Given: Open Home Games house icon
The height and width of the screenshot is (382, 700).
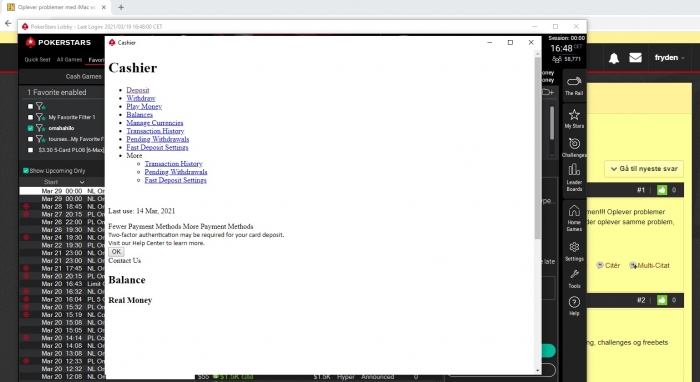Looking at the screenshot, I should (x=574, y=218).
